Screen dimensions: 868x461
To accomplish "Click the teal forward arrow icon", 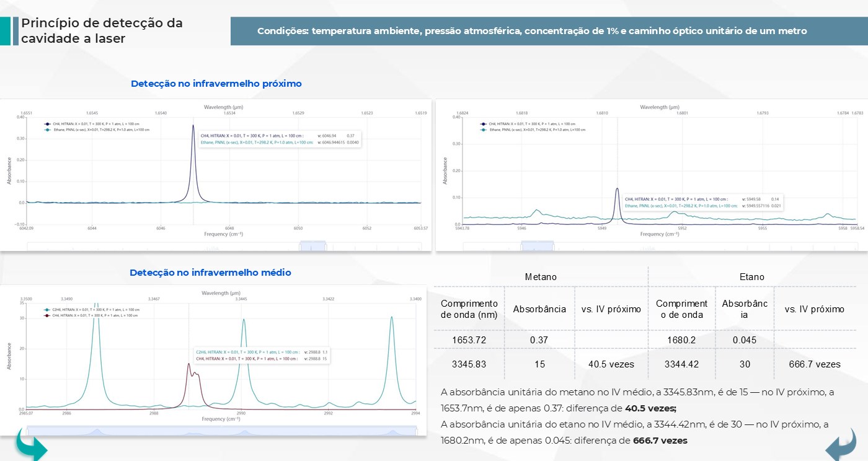I will tap(31, 448).
